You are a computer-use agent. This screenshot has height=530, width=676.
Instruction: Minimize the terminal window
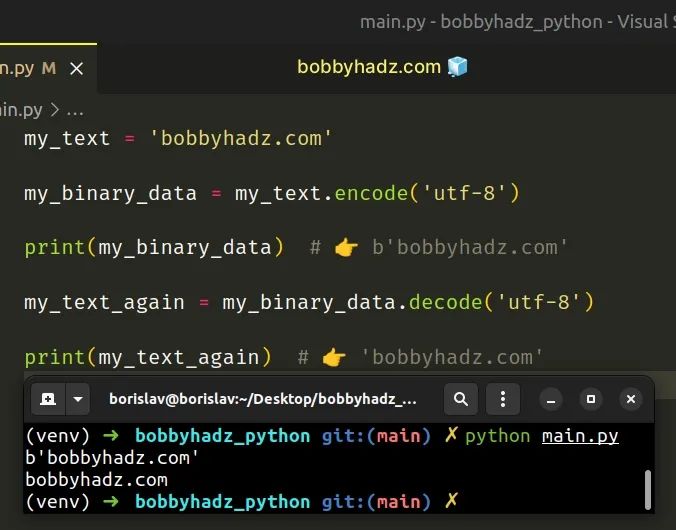[551, 399]
